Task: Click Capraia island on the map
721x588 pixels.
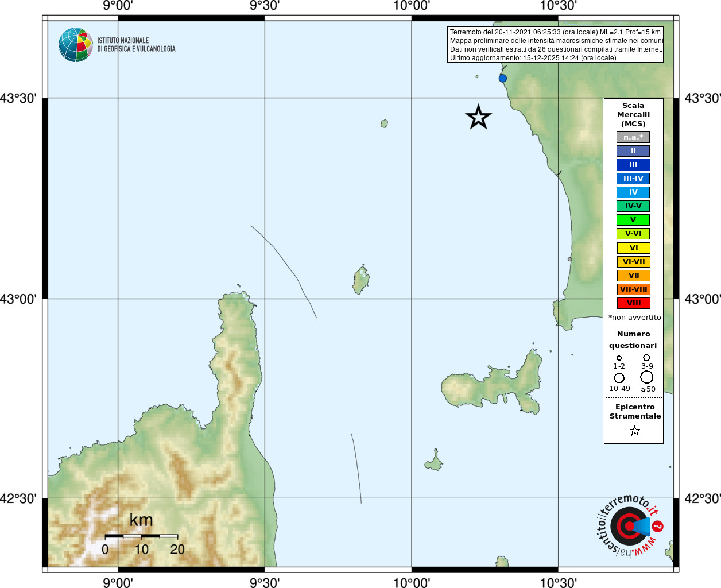Action: click(360, 281)
